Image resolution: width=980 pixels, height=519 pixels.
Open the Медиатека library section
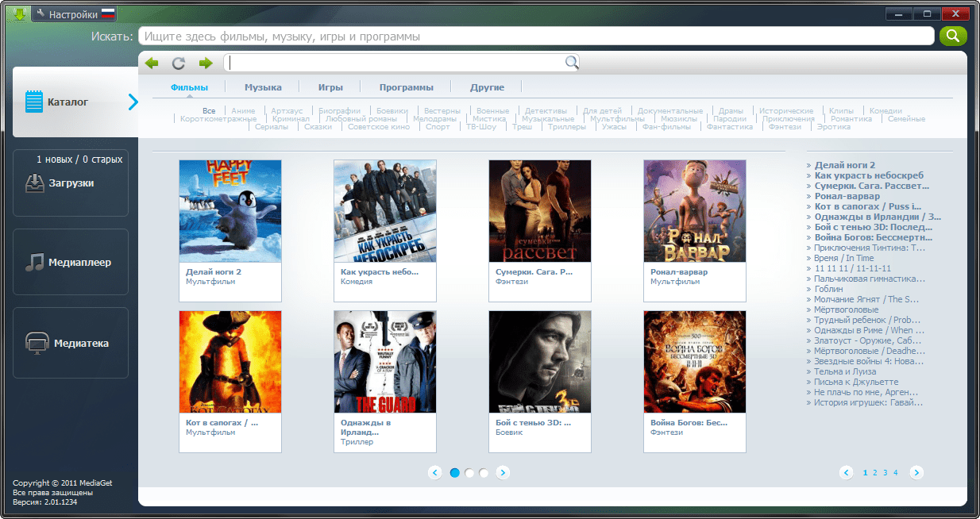coord(71,344)
